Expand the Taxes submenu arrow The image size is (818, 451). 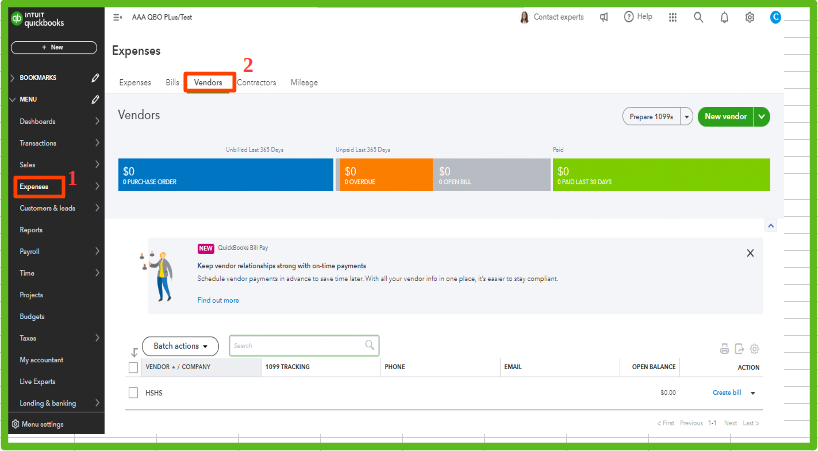click(x=97, y=338)
